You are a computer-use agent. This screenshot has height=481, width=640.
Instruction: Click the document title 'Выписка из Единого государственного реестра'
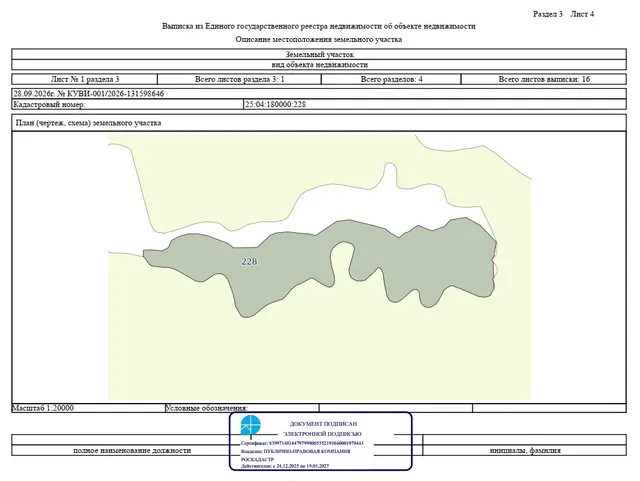319,26
